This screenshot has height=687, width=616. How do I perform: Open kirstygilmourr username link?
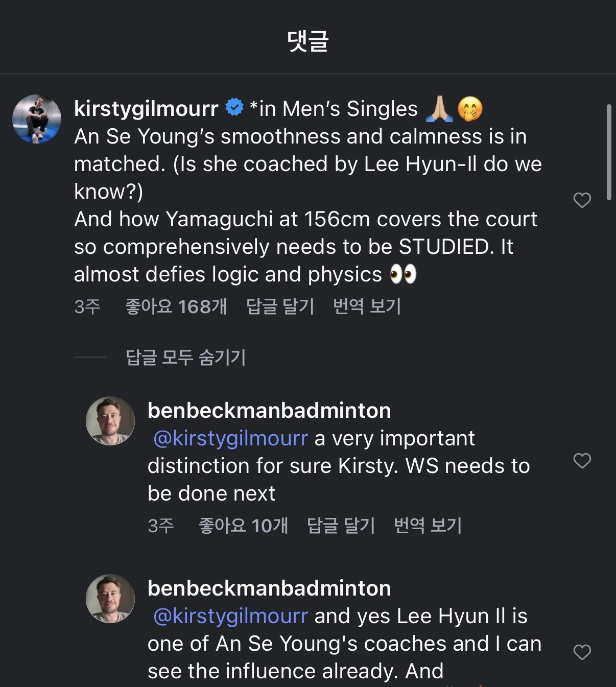click(x=146, y=108)
